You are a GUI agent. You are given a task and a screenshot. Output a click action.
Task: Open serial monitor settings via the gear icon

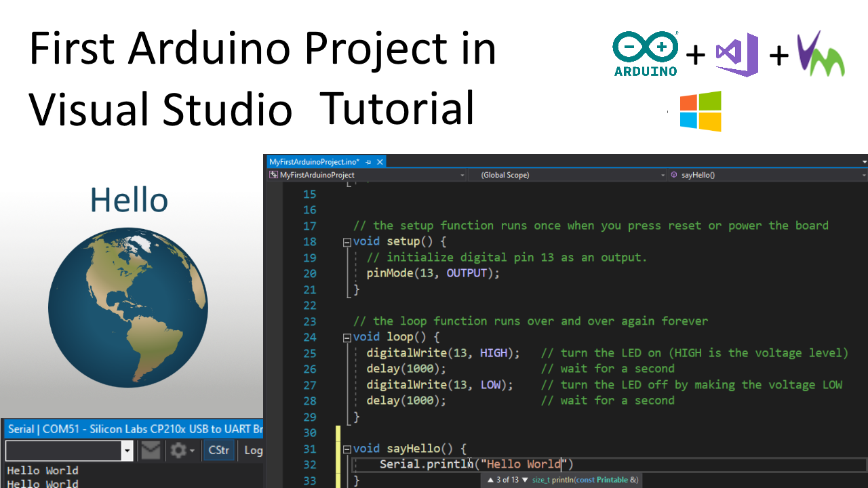[x=178, y=451]
